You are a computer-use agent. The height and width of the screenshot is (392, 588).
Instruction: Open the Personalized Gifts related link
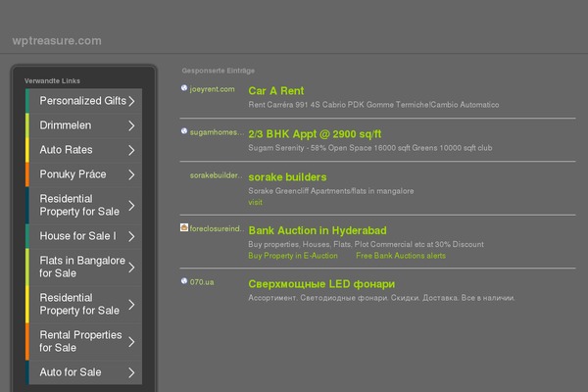click(83, 101)
